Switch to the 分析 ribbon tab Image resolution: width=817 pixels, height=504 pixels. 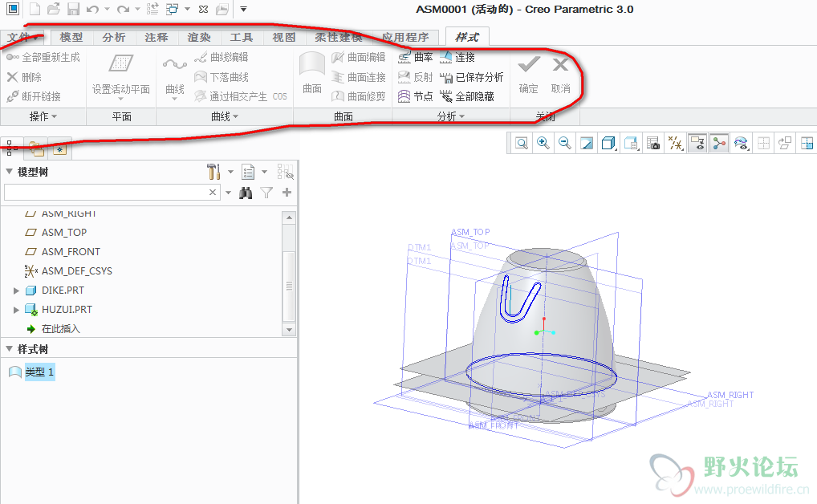tap(114, 38)
